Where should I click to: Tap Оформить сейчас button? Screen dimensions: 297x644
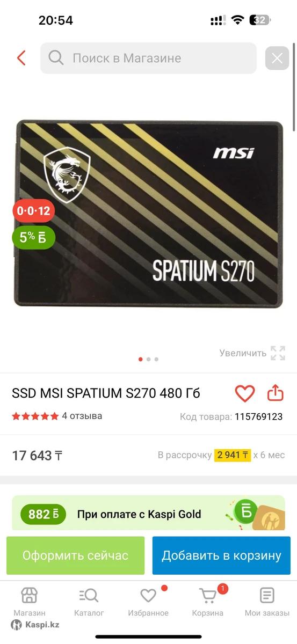[x=75, y=555]
